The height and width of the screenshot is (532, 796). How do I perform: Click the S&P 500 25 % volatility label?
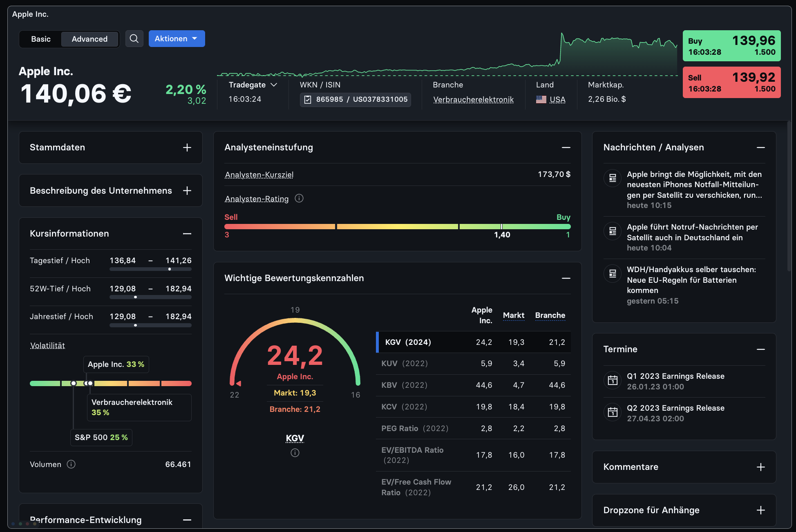click(x=101, y=438)
